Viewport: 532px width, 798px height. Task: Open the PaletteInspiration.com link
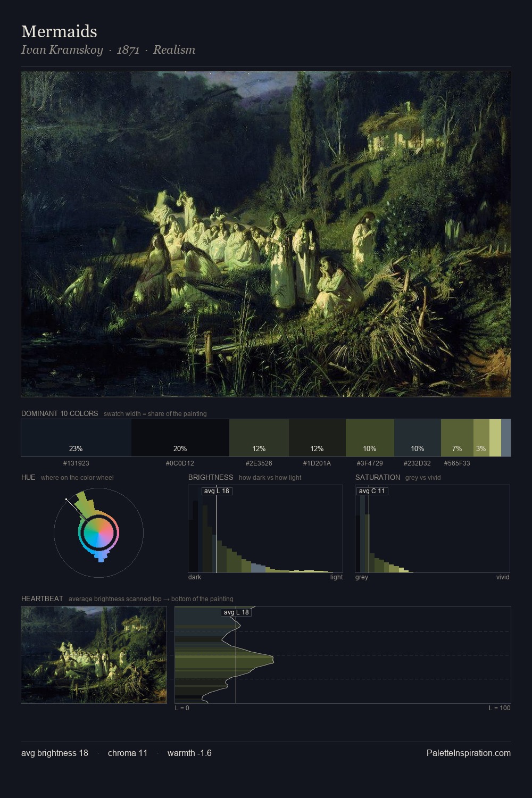click(x=469, y=753)
